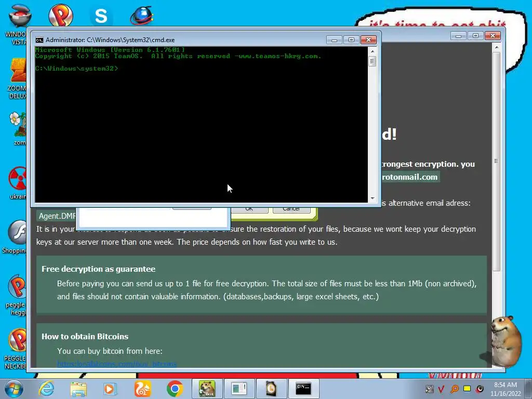The width and height of the screenshot is (532, 399).
Task: Click the cmd.exe title bar system icon
Action: [x=39, y=40]
